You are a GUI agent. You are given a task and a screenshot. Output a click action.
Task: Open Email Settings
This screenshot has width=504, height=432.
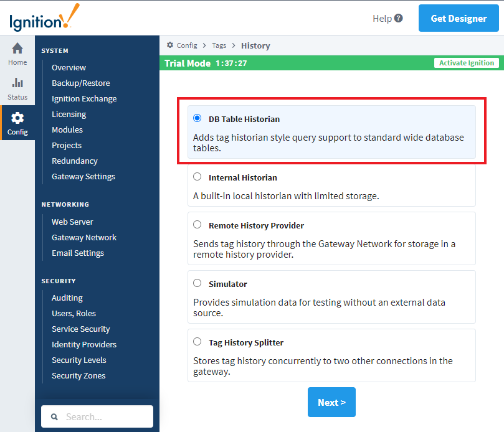78,253
